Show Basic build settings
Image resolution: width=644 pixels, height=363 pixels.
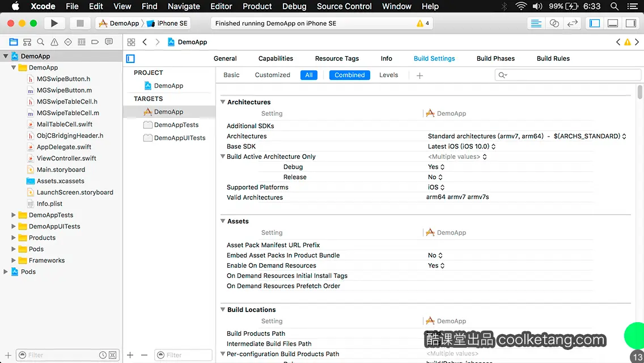[x=231, y=75]
